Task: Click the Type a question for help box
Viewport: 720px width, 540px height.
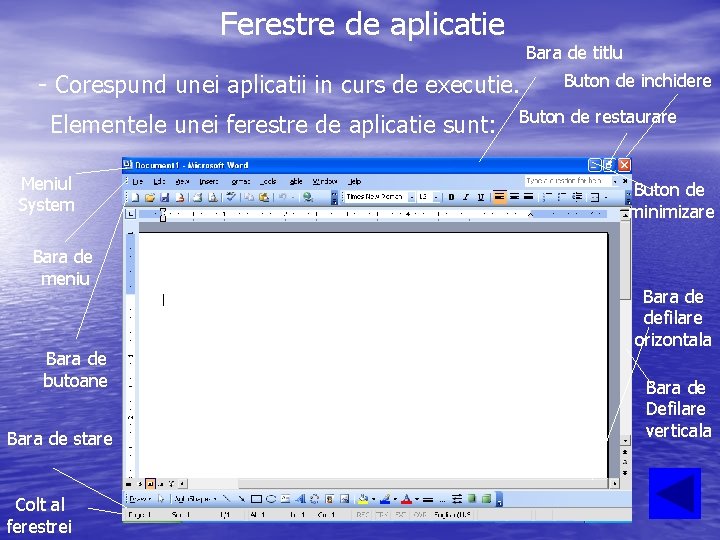Action: click(568, 181)
